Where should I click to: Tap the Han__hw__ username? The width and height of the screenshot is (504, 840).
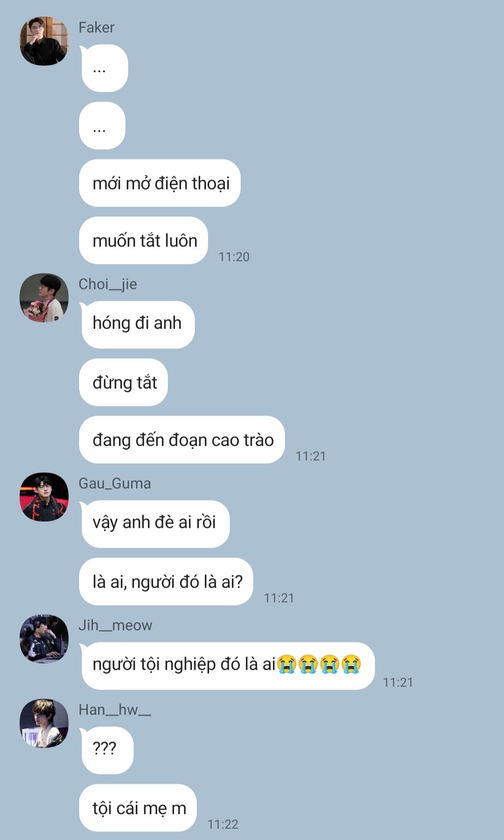click(x=115, y=710)
